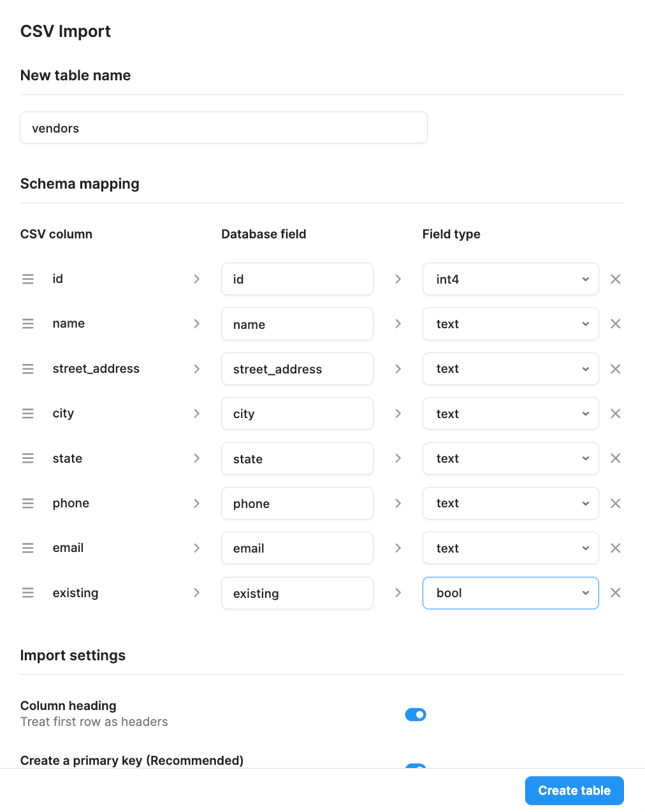Click the email CSV column label
Viewport: 645px width, 812px height.
[x=68, y=547]
